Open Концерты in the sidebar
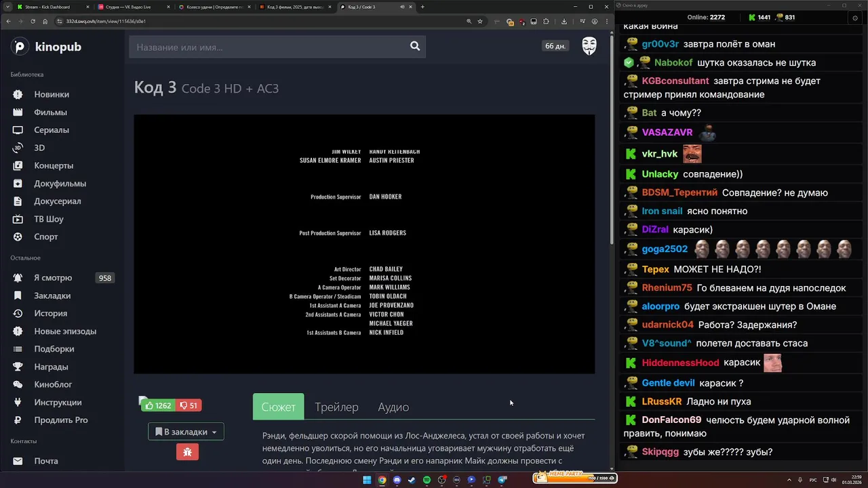 point(54,165)
